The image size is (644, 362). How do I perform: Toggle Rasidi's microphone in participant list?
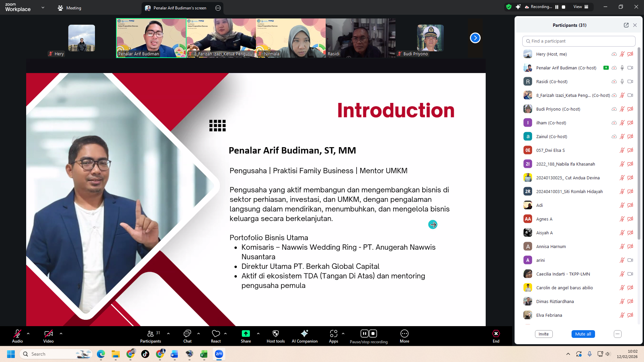(x=622, y=81)
